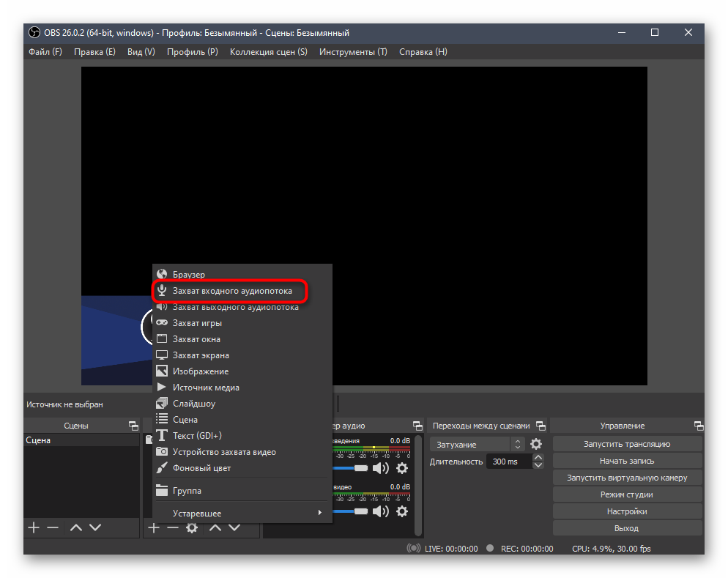Create a Группа from the menu
Screen dimensions: 728x578
pyautogui.click(x=242, y=491)
